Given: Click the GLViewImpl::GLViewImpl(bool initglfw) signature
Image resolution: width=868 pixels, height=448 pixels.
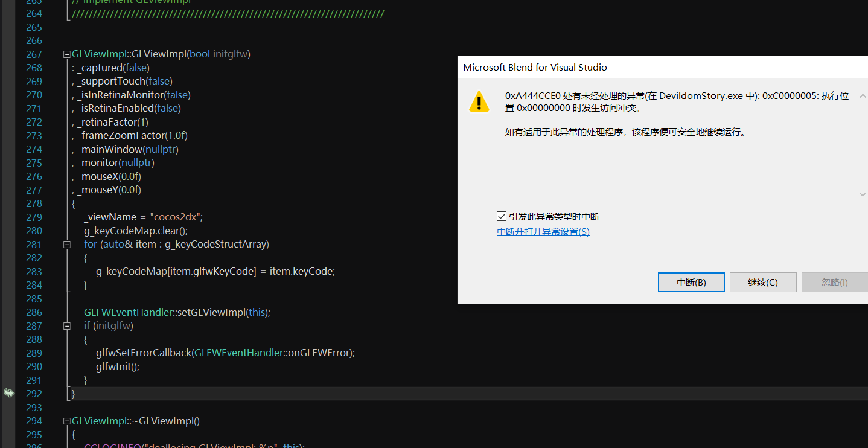Looking at the screenshot, I should 161,54.
